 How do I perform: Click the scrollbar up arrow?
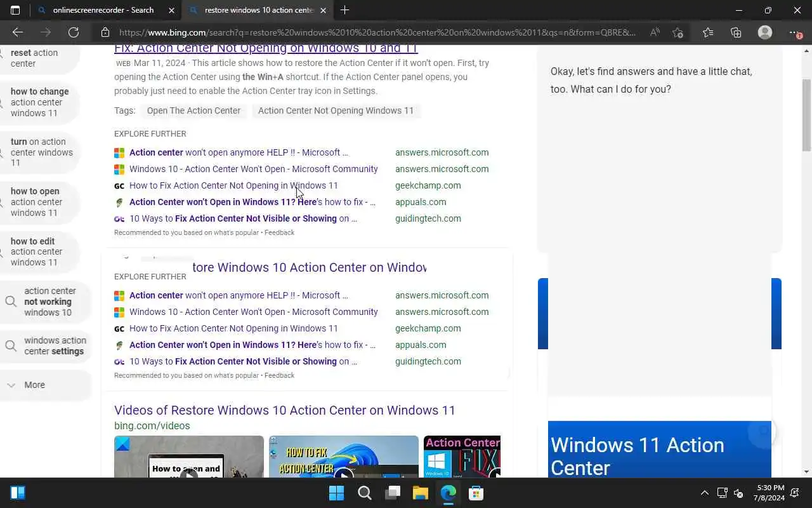pyautogui.click(x=806, y=51)
